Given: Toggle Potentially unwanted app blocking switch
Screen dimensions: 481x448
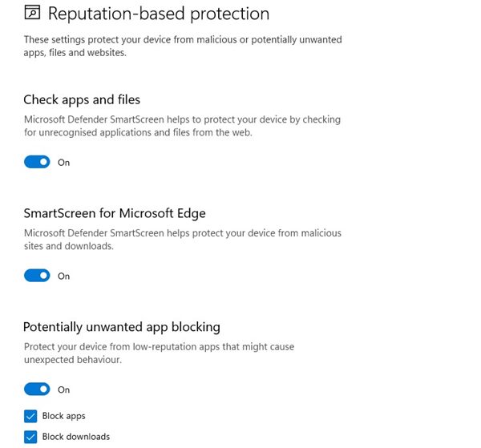Looking at the screenshot, I should coord(37,389).
